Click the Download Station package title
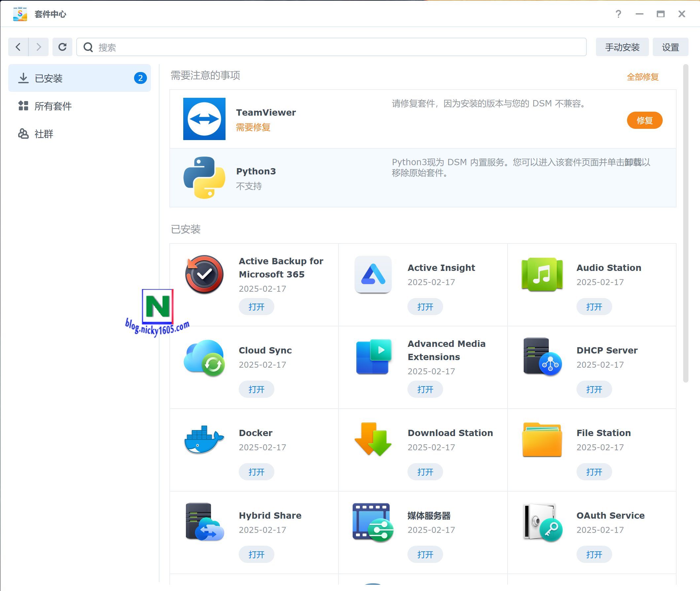The height and width of the screenshot is (591, 700). pos(450,433)
